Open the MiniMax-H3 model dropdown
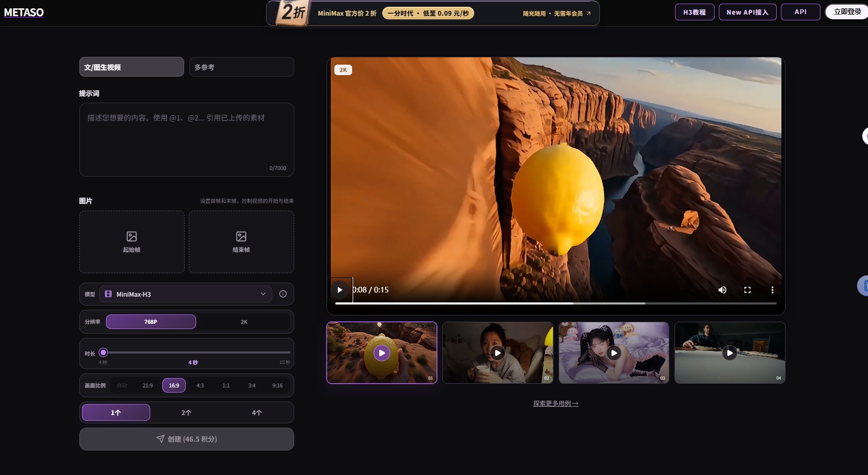 click(186, 294)
